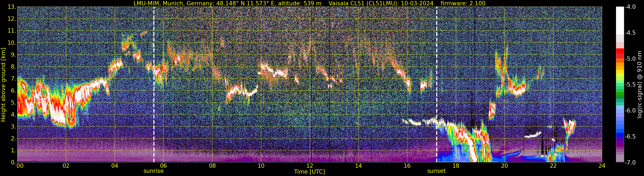Screen dimensions: 644x176
Task: Click time axis tick label 02
Action: [66, 166]
